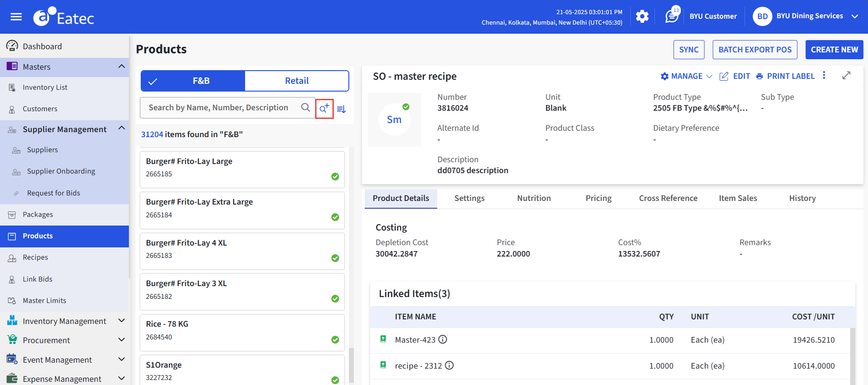Screen dimensions: 868x385
Task: Click the green status check for Rice - 78 KG
Action: click(x=335, y=339)
